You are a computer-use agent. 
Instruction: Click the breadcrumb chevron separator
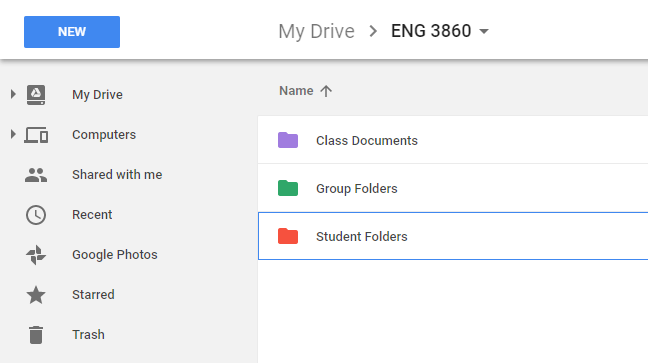coord(373,31)
